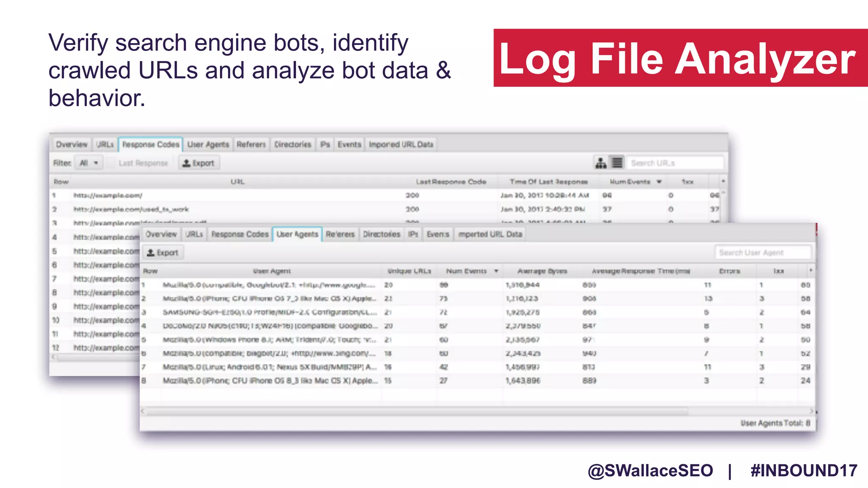
Task: Select the iPhone OS 8_3 user agent row
Action: coord(478,381)
